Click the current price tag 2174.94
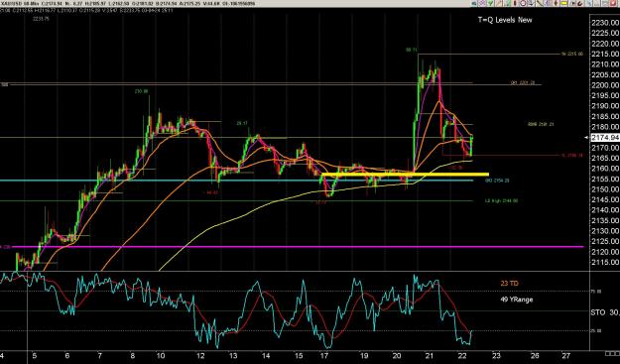 (605, 138)
